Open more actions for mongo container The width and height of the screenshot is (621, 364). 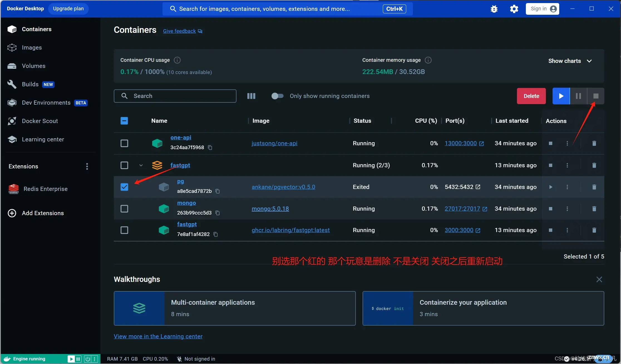[567, 209]
